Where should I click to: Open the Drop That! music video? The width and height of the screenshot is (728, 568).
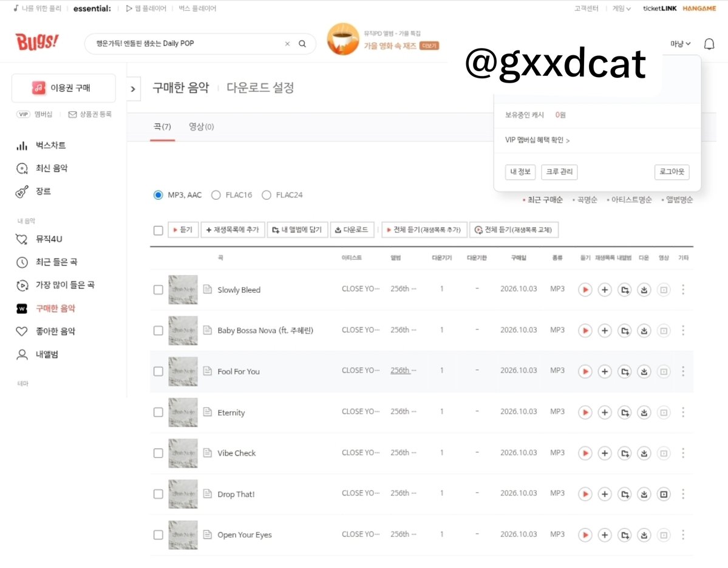click(664, 494)
